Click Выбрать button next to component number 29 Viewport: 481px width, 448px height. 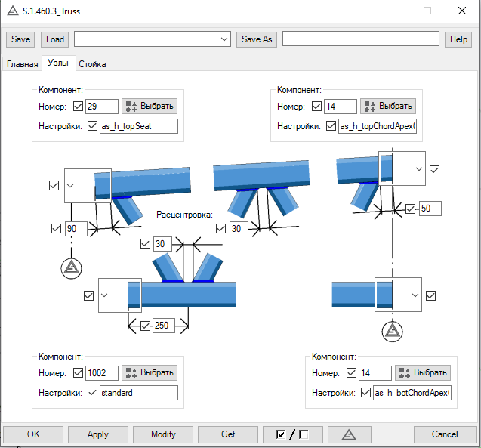pos(150,107)
